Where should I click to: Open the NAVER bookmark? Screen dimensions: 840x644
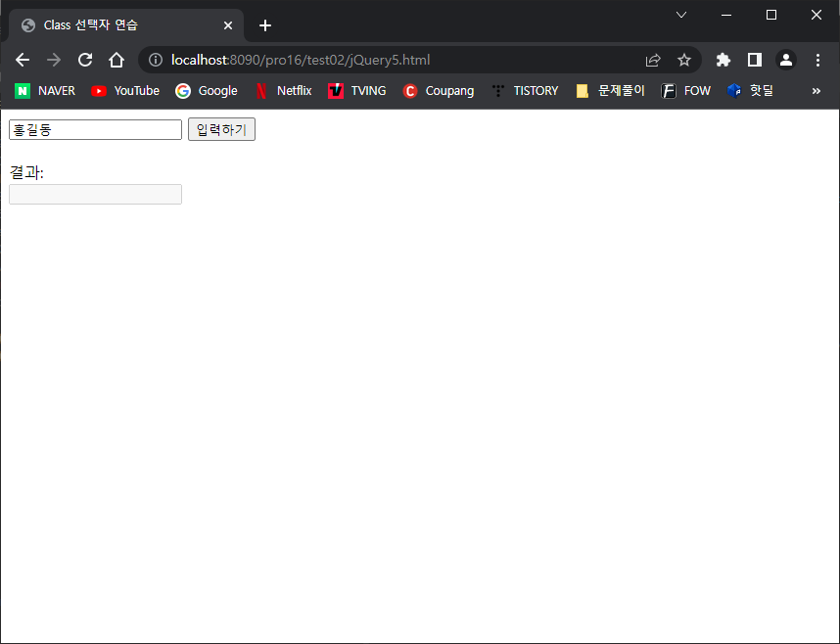tap(45, 91)
